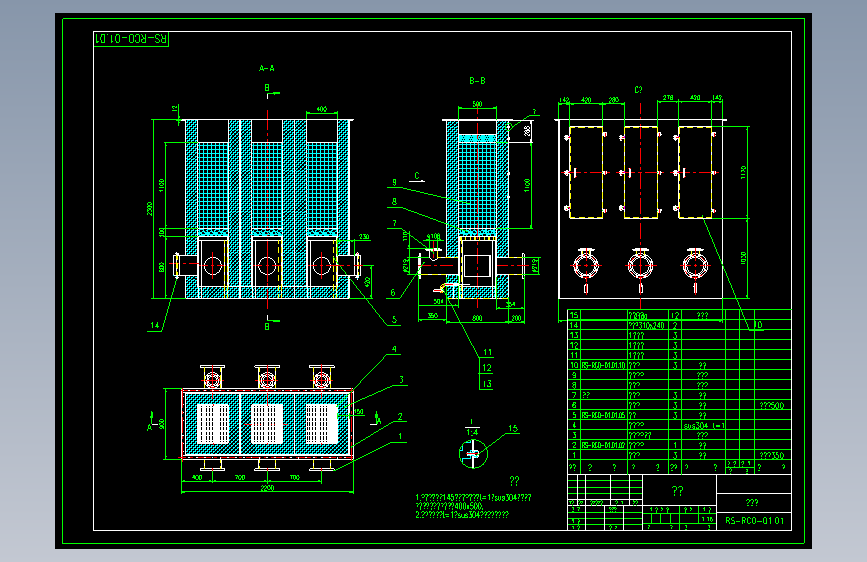
Task: Click the C? view title above right view
Action: click(638, 90)
